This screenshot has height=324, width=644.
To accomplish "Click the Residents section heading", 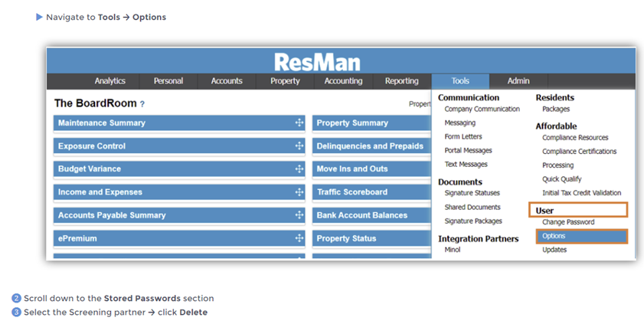I will pyautogui.click(x=555, y=97).
